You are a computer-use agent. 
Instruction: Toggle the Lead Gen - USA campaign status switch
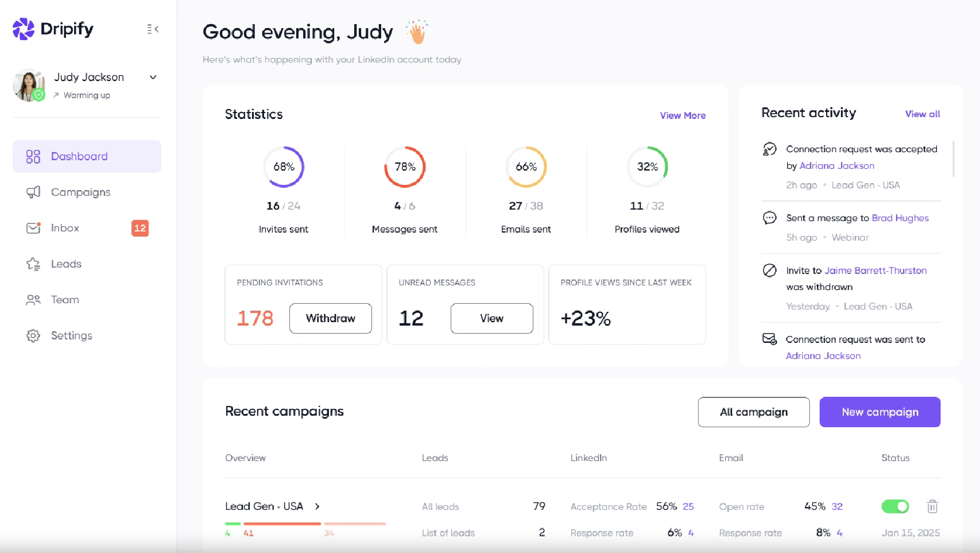point(895,506)
